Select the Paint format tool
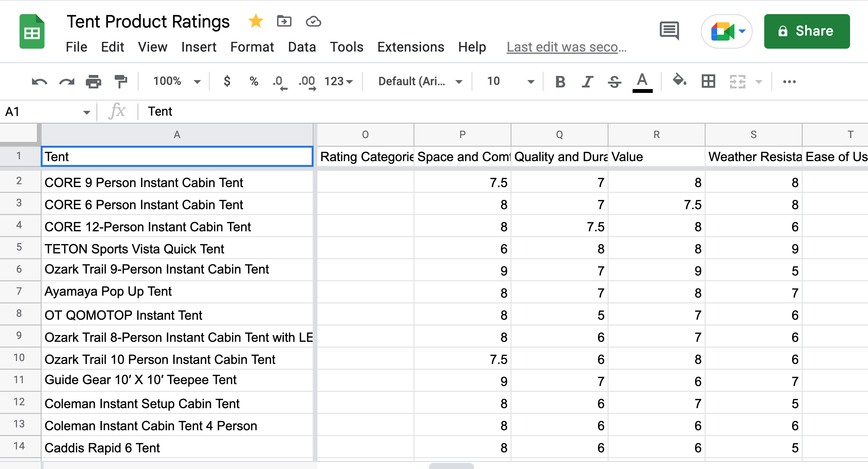This screenshot has width=868, height=469. 121,81
